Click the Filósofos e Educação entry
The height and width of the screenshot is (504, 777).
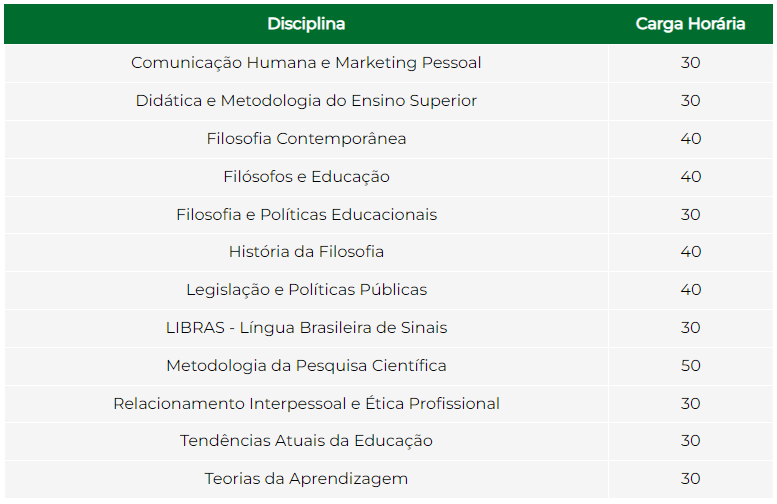pyautogui.click(x=306, y=176)
